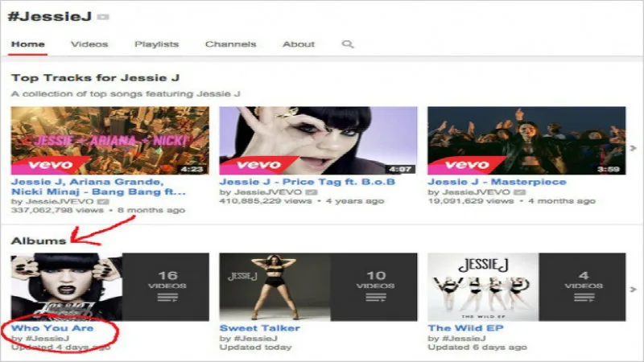Click the Vevo logo on Masterpiece thumbnail
This screenshot has width=644, height=362.
click(466, 164)
